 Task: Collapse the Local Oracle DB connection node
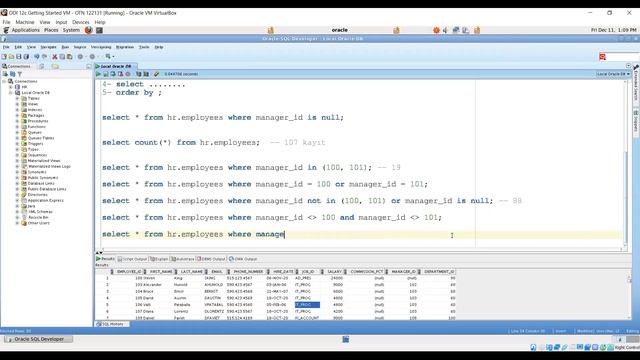[11, 93]
